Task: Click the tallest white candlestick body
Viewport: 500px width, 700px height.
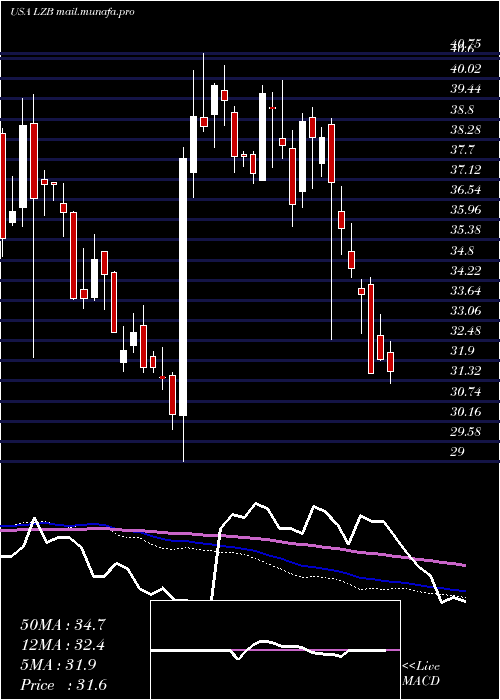Action: [183, 287]
